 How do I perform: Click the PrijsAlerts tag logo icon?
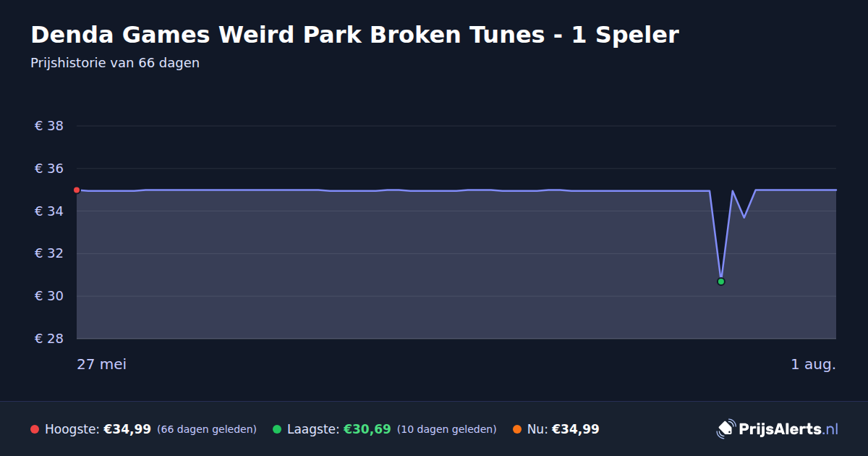[726, 428]
